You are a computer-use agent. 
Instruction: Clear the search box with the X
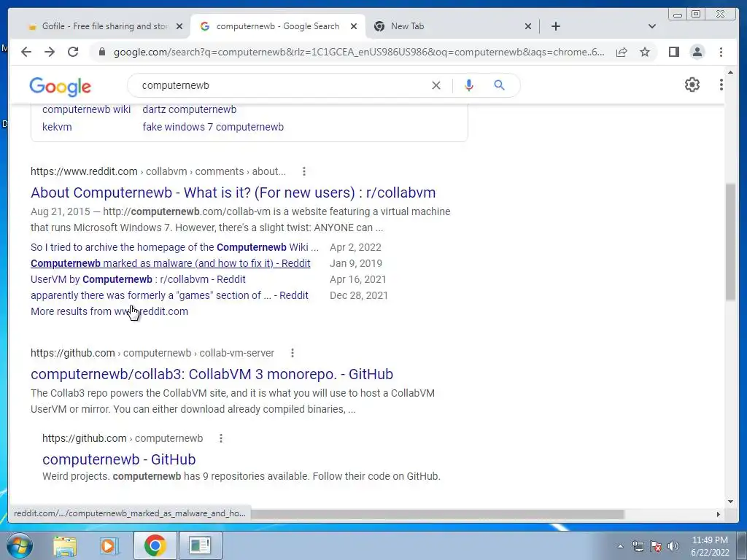tap(436, 86)
